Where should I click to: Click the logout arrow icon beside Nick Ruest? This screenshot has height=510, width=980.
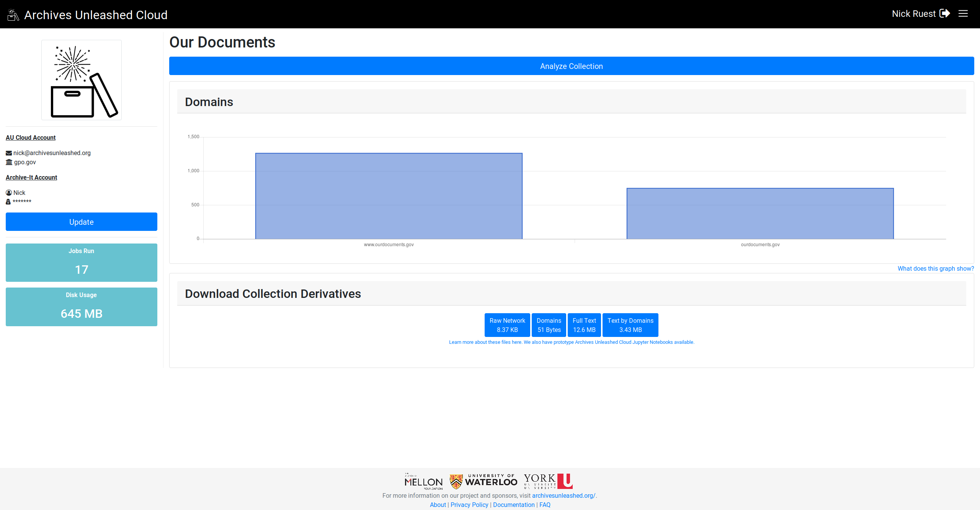(945, 13)
